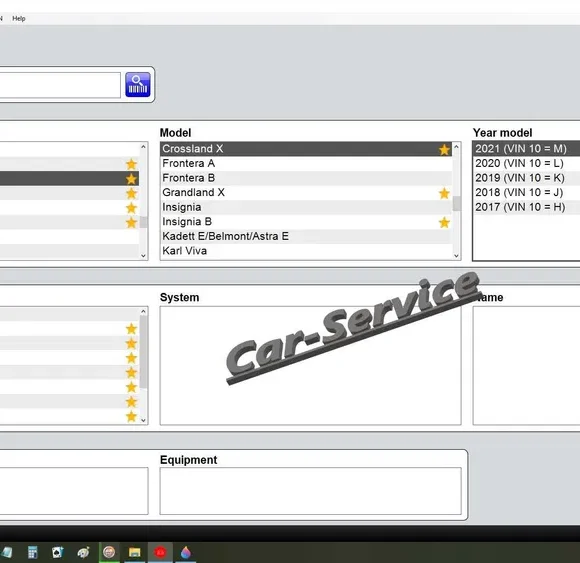This screenshot has width=580, height=563.
Task: Click the Model list scroll-down arrow
Action: (456, 256)
